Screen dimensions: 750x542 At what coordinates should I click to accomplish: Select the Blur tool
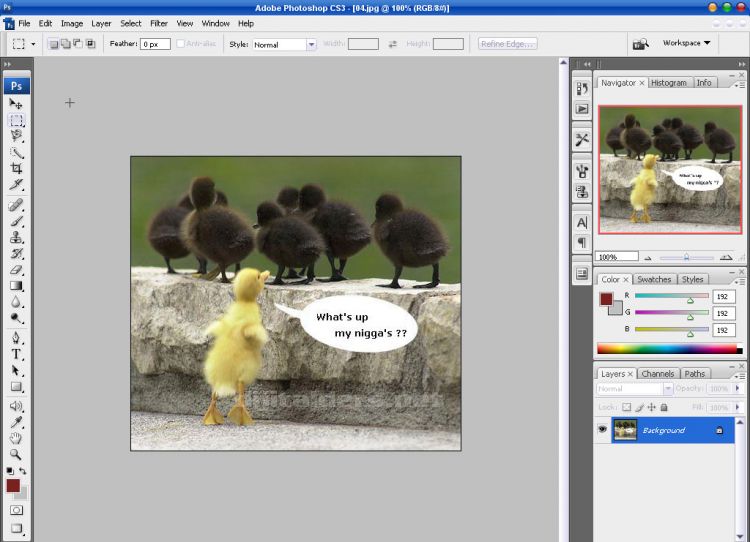[x=16, y=302]
